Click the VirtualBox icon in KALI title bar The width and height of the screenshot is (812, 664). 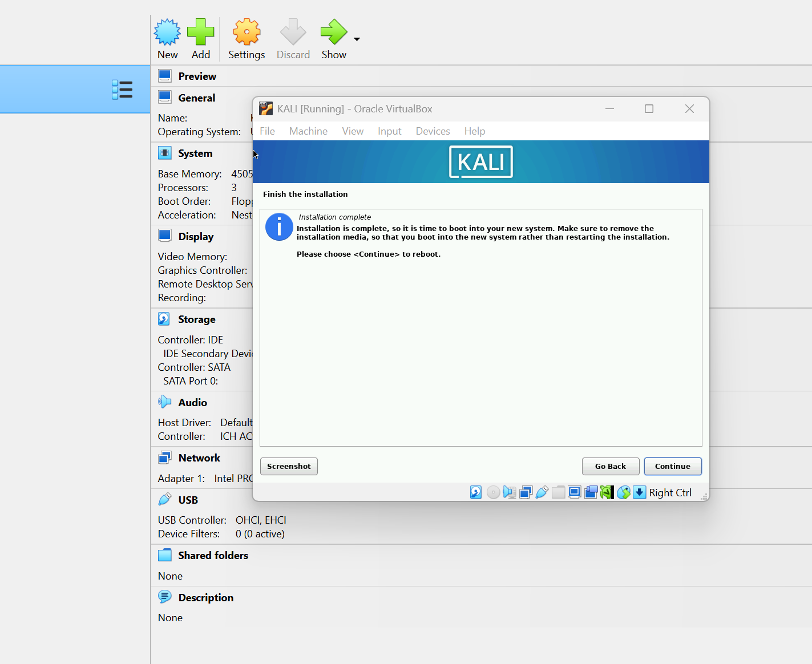tap(266, 108)
